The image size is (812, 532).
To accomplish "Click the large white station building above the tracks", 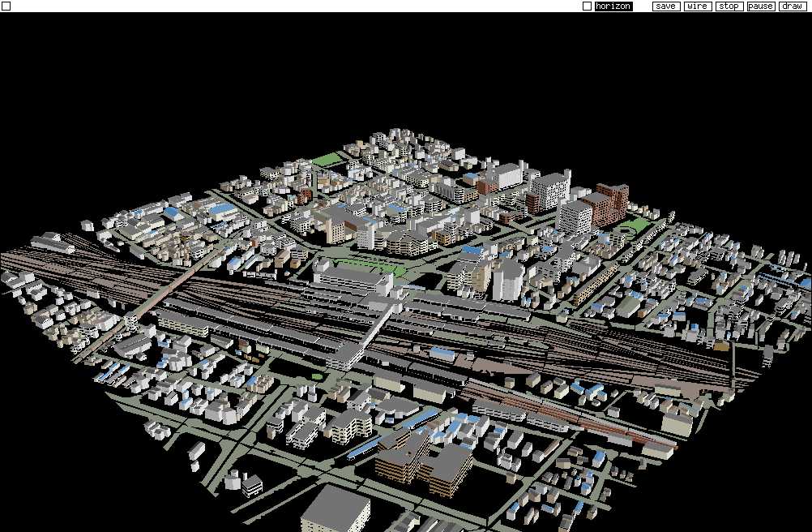I will (353, 278).
